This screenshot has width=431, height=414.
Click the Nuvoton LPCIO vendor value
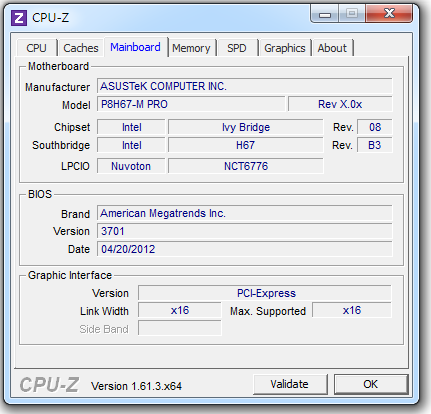[131, 166]
